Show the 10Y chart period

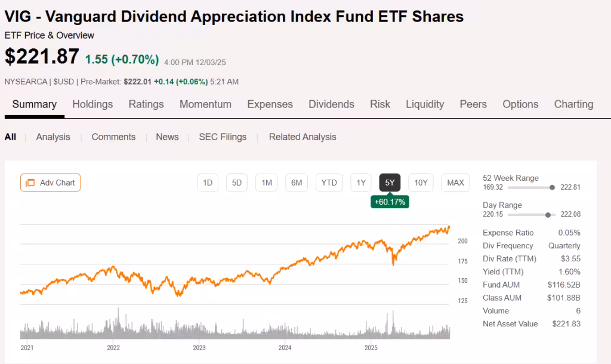click(x=421, y=183)
